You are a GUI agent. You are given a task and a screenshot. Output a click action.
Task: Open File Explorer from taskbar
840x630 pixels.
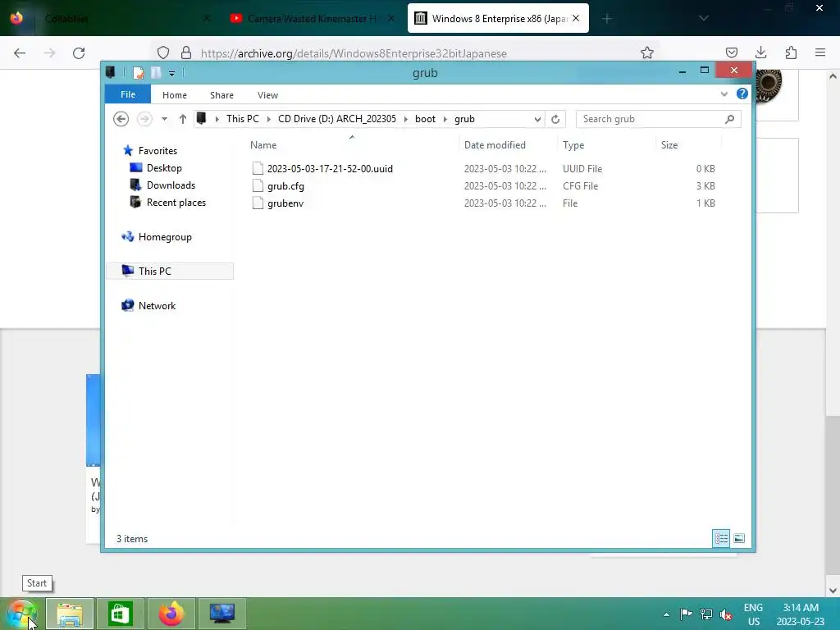(x=70, y=614)
